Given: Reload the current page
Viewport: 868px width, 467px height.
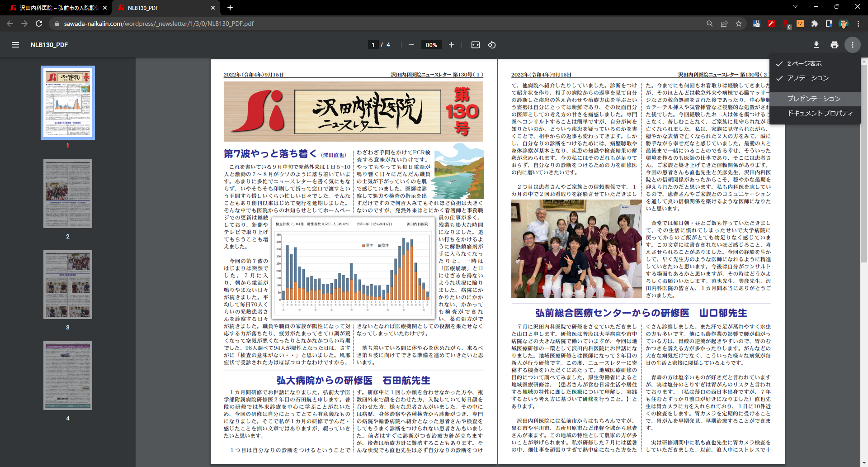Looking at the screenshot, I should coord(39,24).
